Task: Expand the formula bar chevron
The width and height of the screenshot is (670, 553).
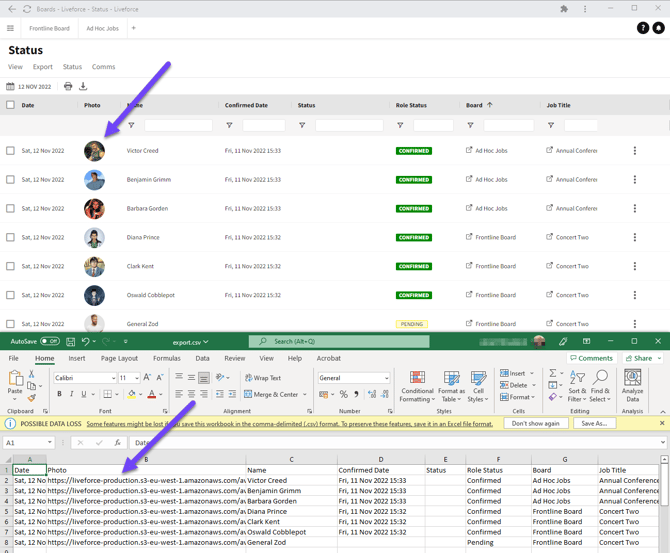Action: click(663, 442)
